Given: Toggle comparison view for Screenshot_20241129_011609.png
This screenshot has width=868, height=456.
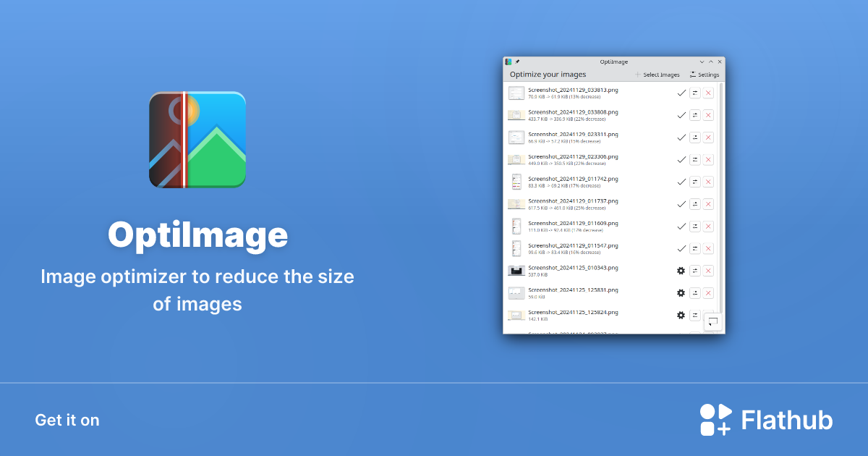Looking at the screenshot, I should coord(695,226).
